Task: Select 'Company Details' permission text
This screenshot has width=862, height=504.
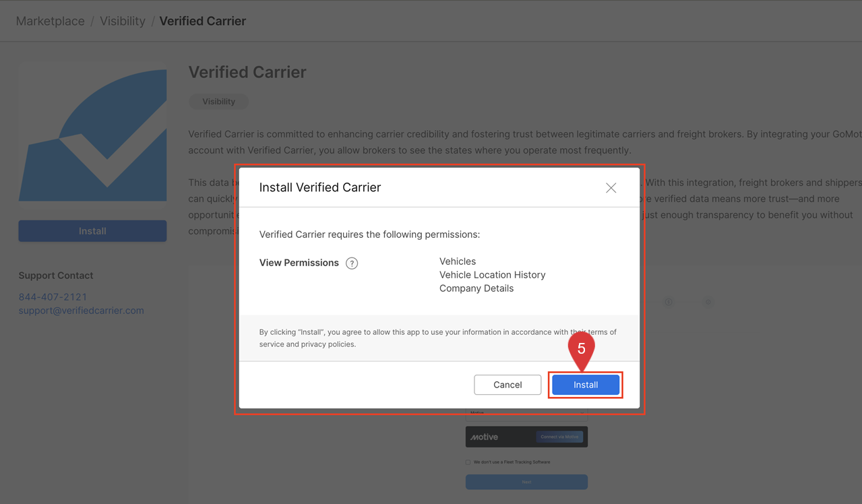Action: pos(476,288)
